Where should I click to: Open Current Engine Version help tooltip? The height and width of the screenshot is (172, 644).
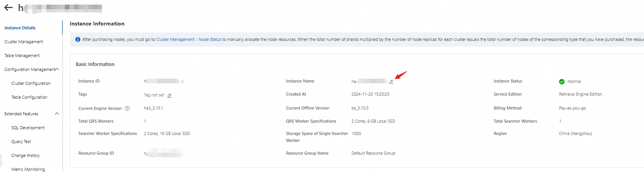click(x=127, y=108)
